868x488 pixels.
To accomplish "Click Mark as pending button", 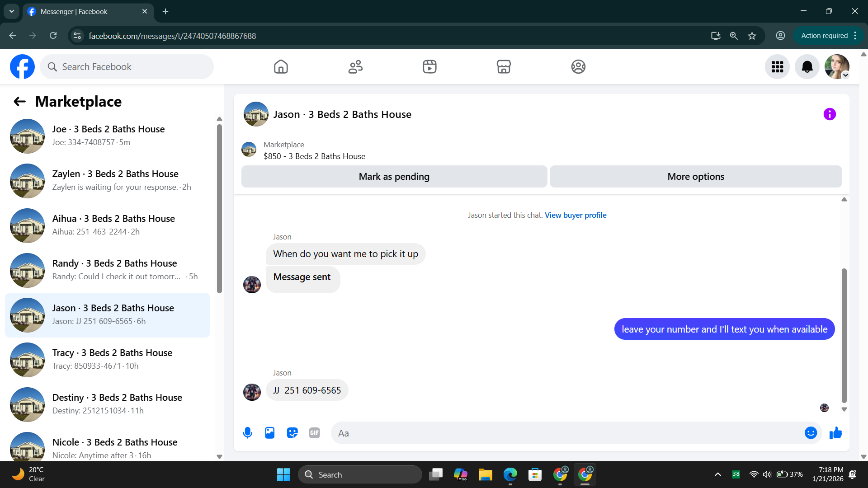I will tap(394, 177).
